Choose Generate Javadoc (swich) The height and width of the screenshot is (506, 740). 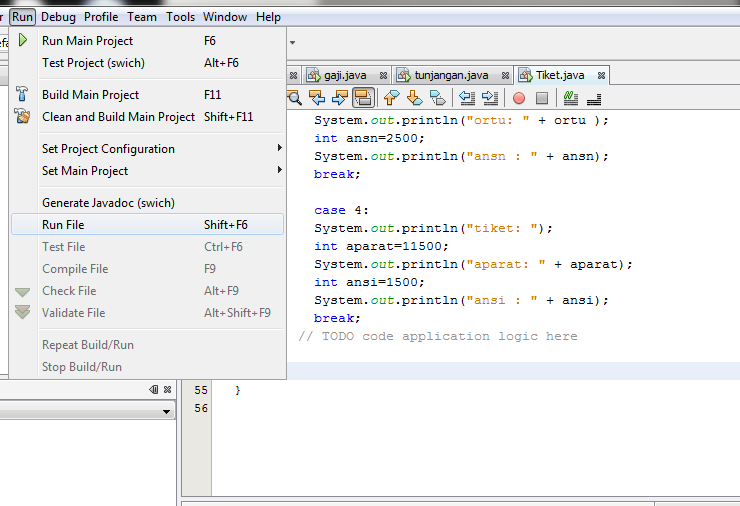pos(147,202)
